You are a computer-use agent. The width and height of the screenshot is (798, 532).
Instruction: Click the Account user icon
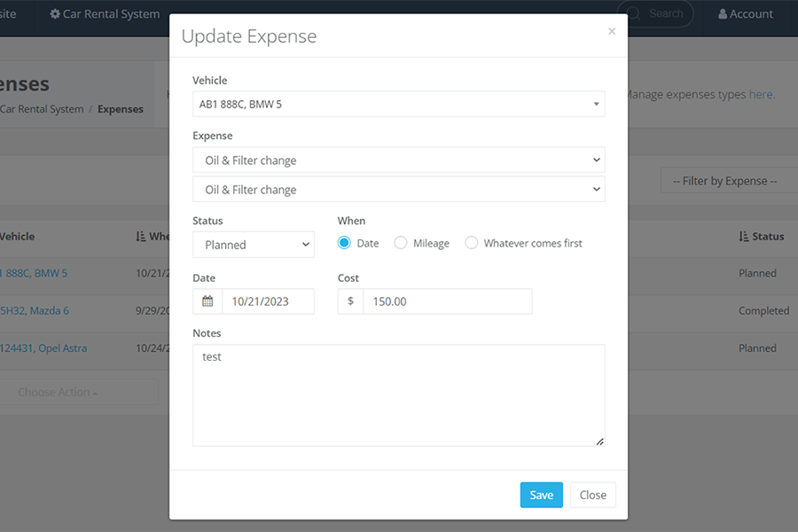pos(723,14)
